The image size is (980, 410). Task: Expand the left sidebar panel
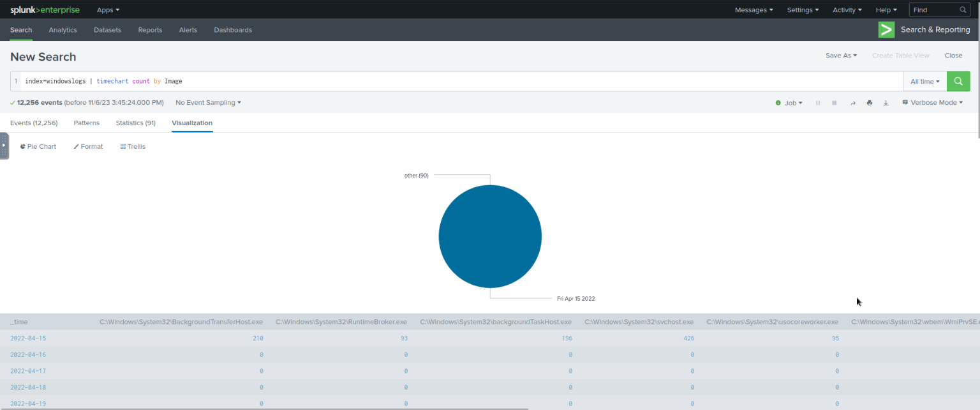4,146
